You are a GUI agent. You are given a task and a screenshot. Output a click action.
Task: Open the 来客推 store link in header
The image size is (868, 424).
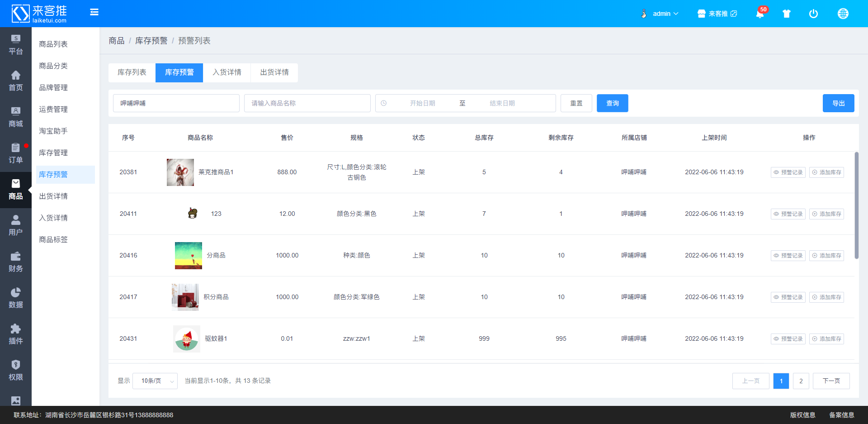(x=717, y=14)
